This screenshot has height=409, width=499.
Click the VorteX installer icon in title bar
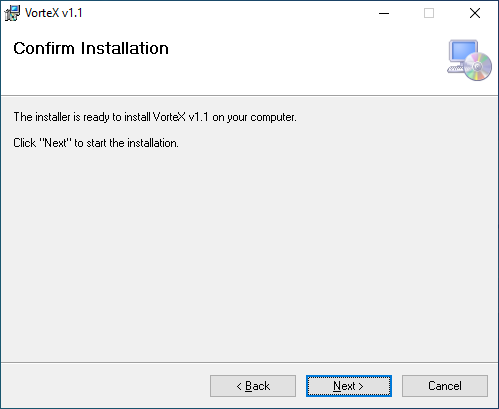[x=12, y=13]
